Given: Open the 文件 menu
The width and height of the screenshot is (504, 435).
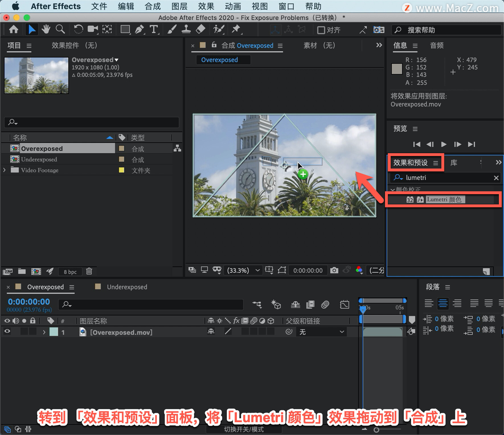Looking at the screenshot, I should [x=99, y=6].
